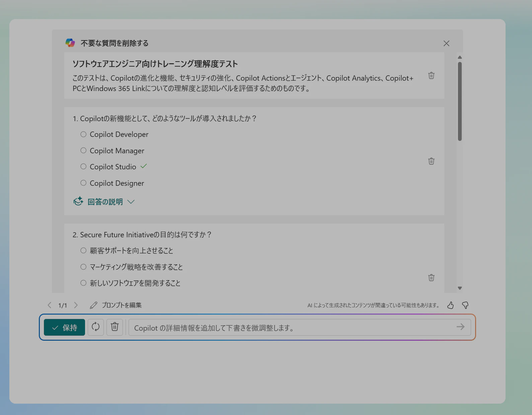Select the Copilot Studio radio option
This screenshot has width=532, height=415.
tap(83, 166)
